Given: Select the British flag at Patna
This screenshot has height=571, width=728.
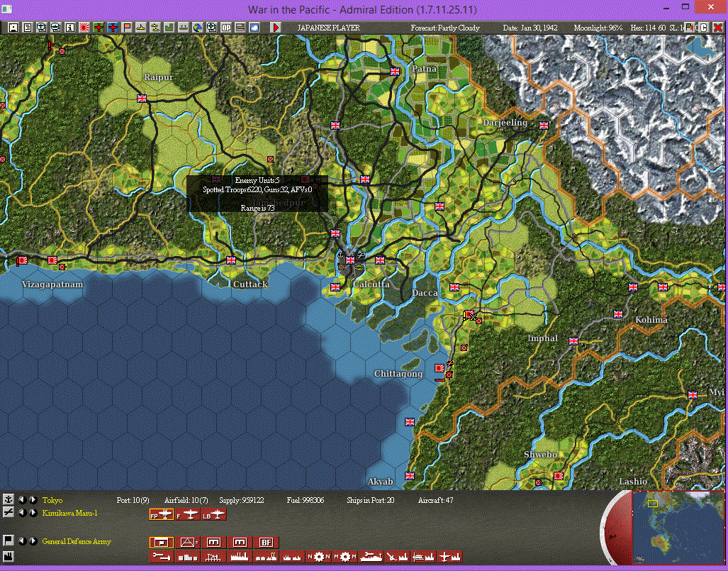Looking at the screenshot, I should 395,71.
